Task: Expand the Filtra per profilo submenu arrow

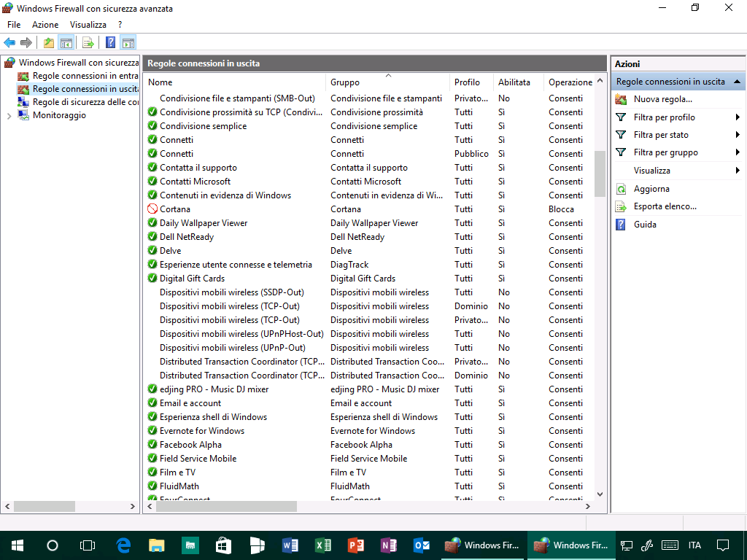Action: click(x=738, y=117)
